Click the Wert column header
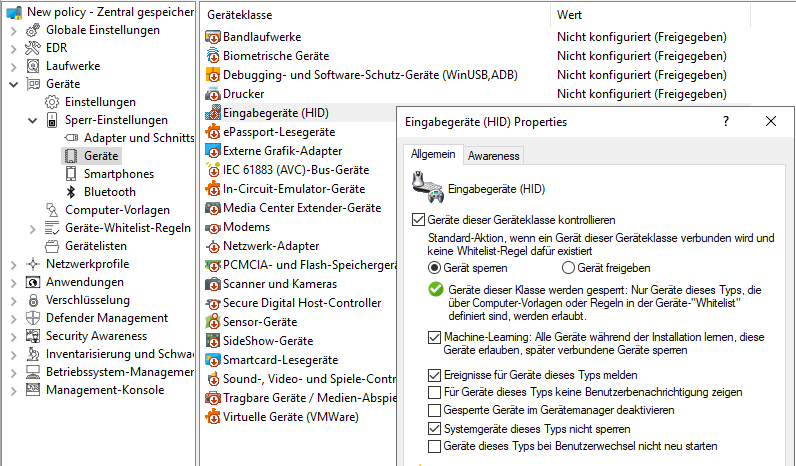This screenshot has height=466, width=796. pyautogui.click(x=650, y=15)
